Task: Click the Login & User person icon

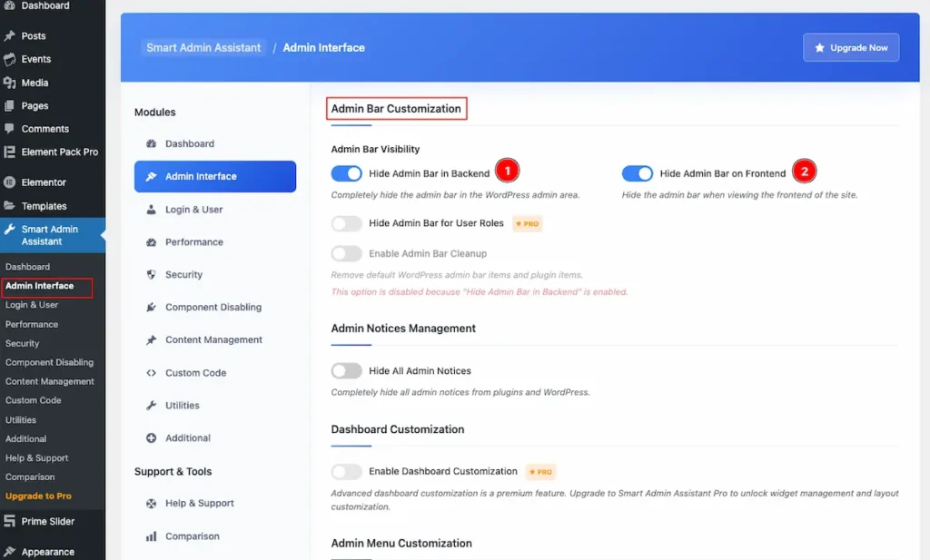Action: point(152,209)
